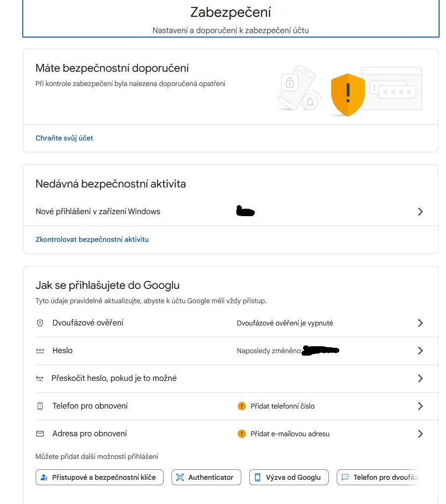
Task: Click the orange warning icon for Přidat telefonní číslo
Action: pos(241,406)
